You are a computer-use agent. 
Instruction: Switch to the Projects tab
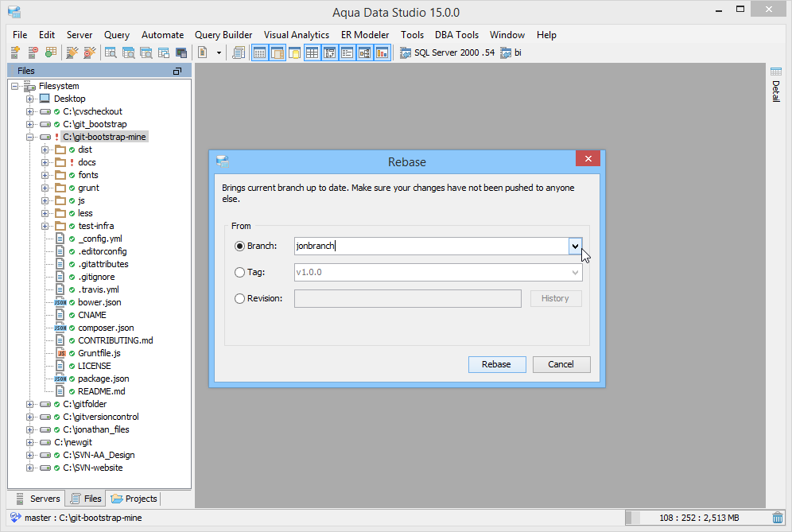[134, 499]
